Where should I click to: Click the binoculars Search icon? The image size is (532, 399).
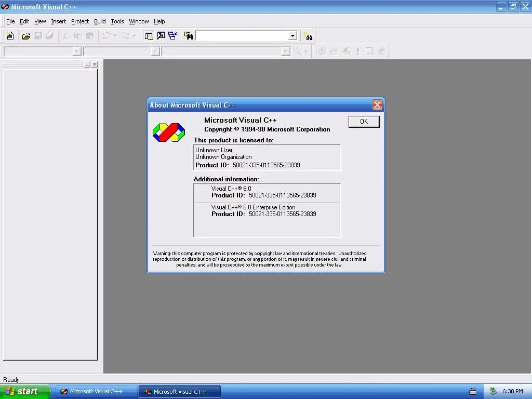point(308,36)
